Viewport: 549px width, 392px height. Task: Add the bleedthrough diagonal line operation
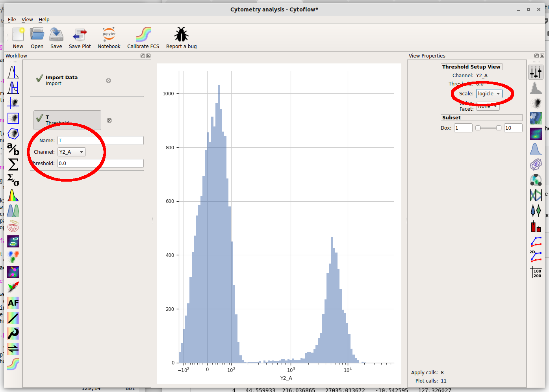(x=13, y=318)
